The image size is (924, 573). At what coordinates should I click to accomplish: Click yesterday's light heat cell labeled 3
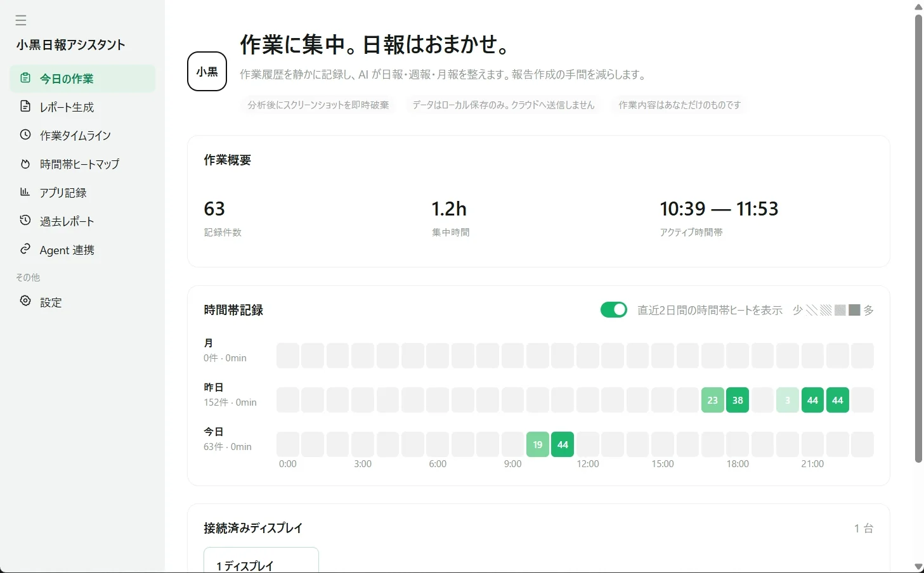tap(788, 400)
